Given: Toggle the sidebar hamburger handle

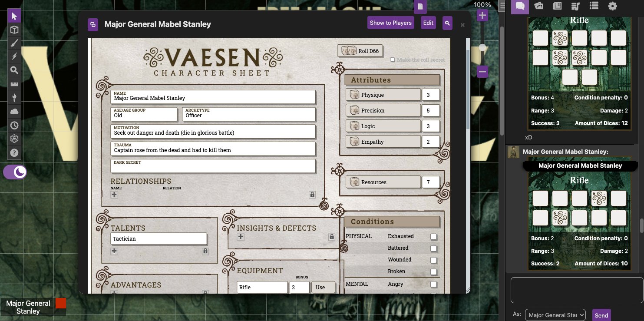Looking at the screenshot, I should tap(503, 6).
